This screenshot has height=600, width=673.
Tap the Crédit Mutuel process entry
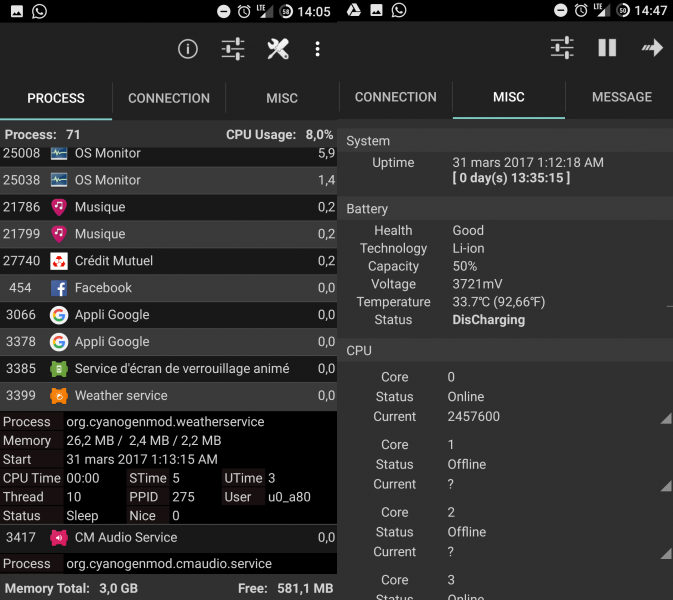(168, 261)
